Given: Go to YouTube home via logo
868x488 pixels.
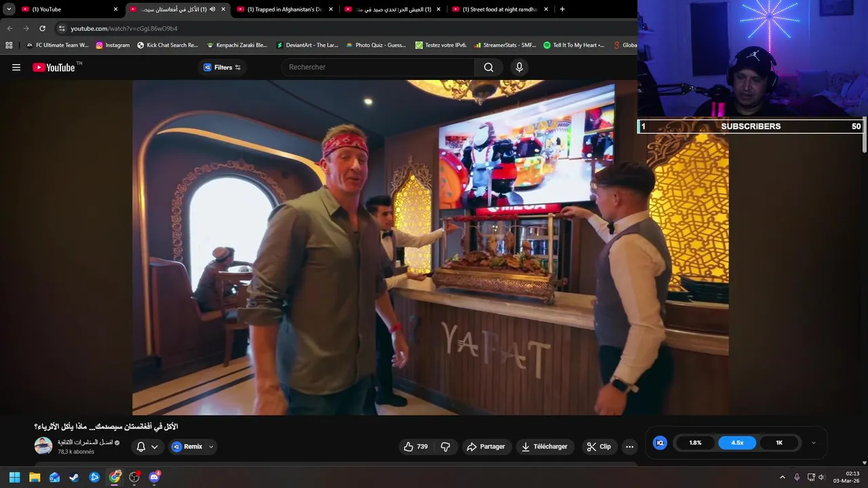Looking at the screenshot, I should (x=54, y=67).
